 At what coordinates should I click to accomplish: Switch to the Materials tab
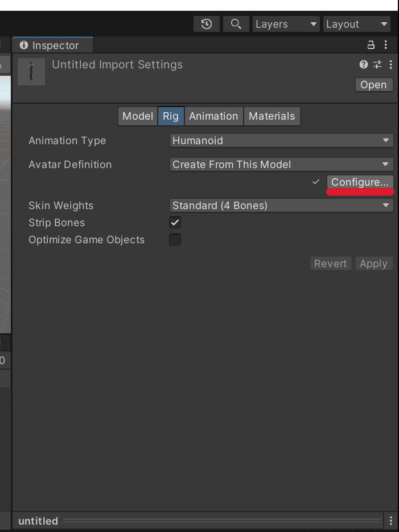pos(272,116)
